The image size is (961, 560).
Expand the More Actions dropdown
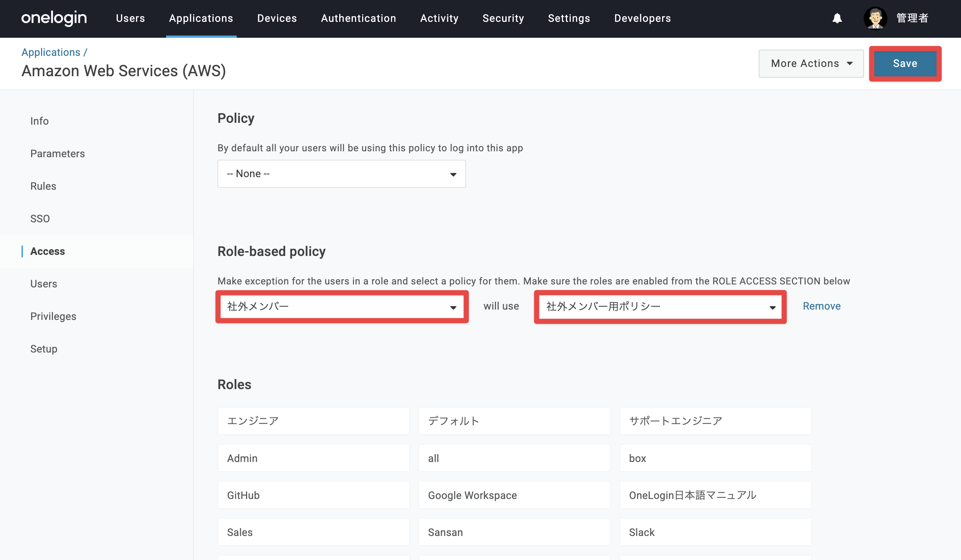811,63
